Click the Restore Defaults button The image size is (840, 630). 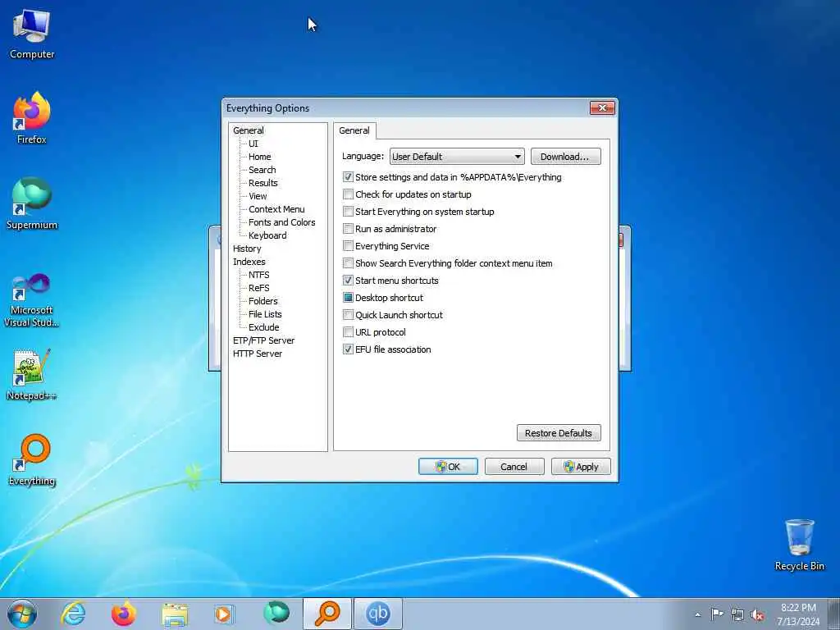[559, 433]
